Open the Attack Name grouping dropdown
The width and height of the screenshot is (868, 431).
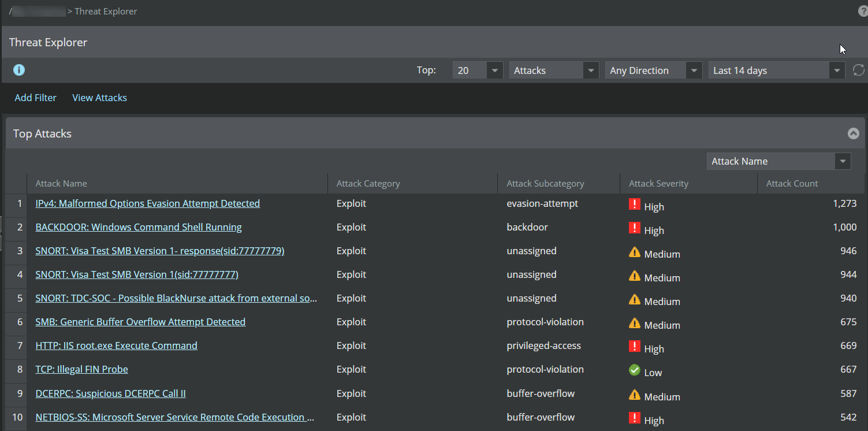tap(778, 161)
